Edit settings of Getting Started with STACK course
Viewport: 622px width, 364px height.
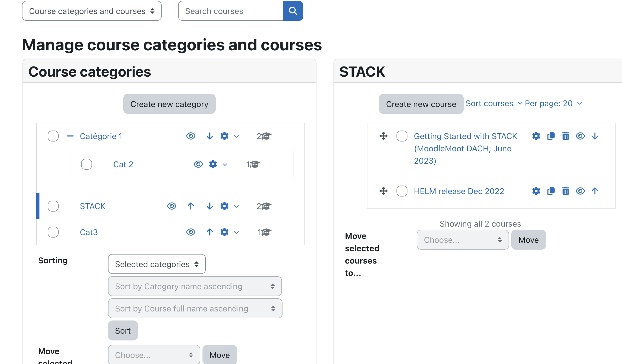point(536,136)
